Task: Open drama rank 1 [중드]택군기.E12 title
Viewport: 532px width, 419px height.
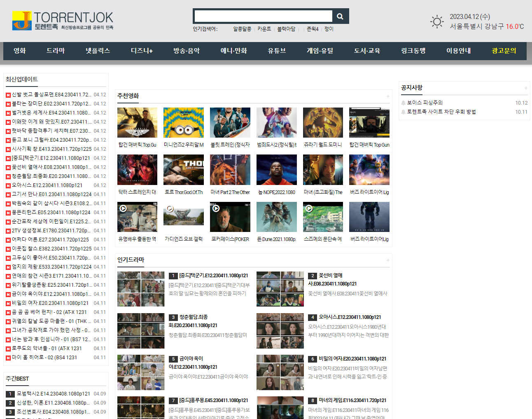Action: pos(214,276)
